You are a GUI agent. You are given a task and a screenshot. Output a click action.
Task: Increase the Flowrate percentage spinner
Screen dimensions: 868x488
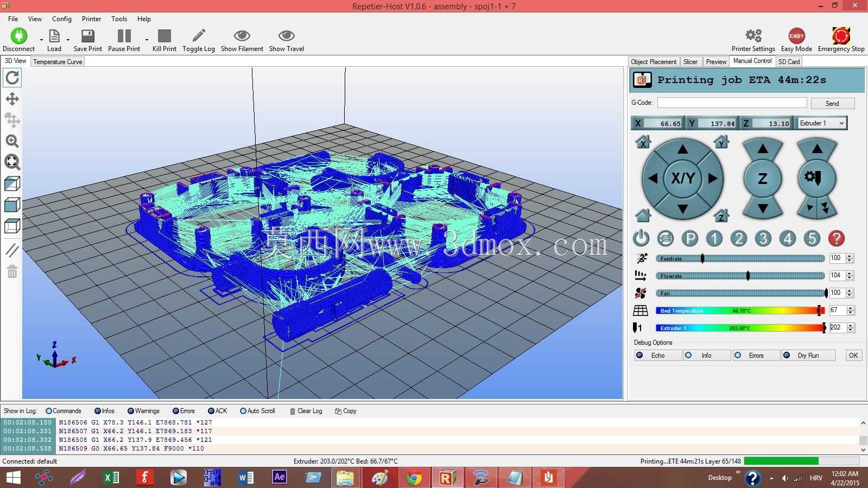(850, 274)
